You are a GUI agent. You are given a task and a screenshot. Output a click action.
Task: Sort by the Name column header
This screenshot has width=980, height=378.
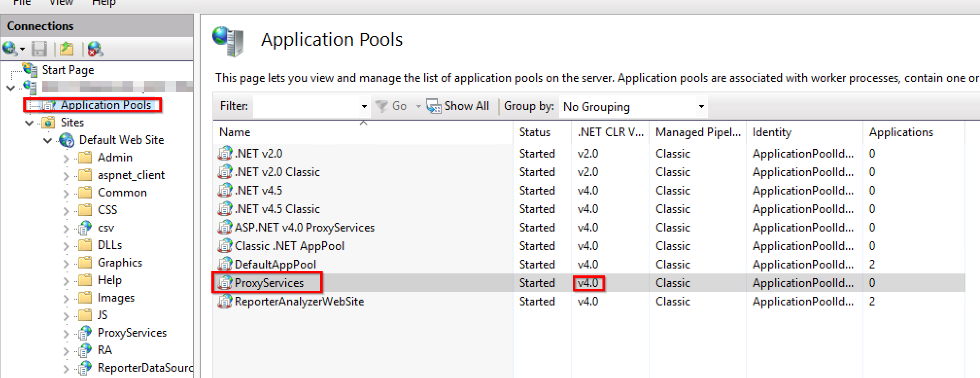[235, 132]
